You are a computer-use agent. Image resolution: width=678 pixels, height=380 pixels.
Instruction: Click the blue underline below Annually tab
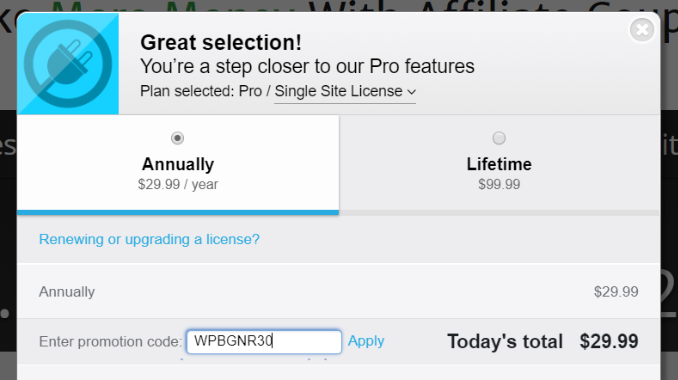click(178, 212)
